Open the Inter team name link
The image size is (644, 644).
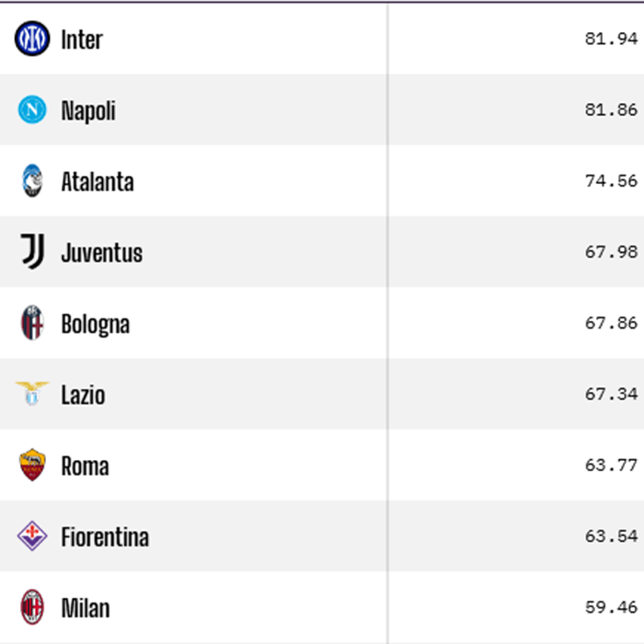[x=82, y=40]
